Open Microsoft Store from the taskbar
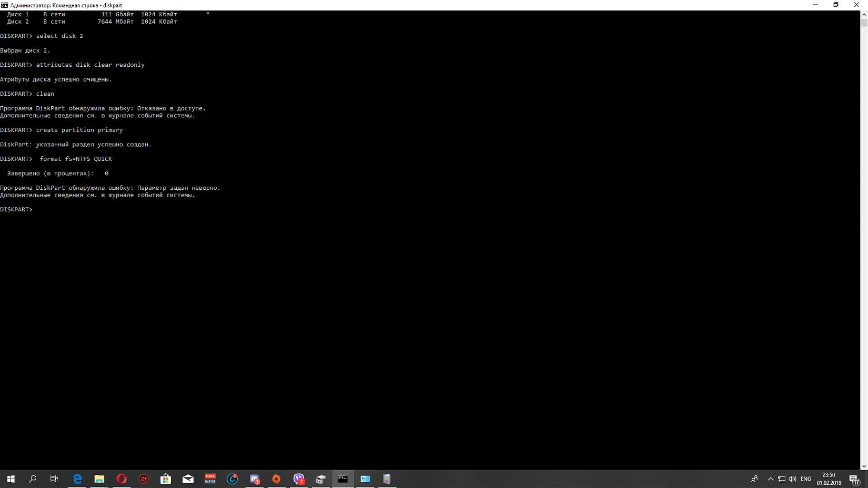Image resolution: width=868 pixels, height=488 pixels. (166, 479)
